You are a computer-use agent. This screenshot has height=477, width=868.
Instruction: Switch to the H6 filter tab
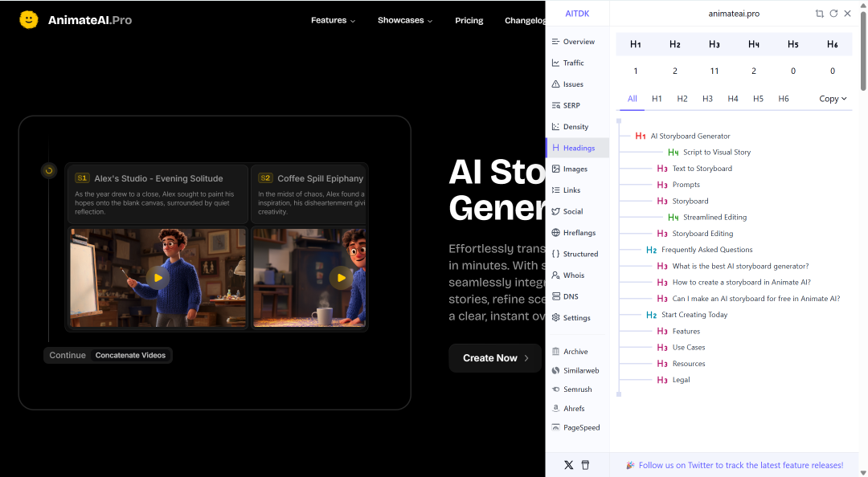coord(784,99)
